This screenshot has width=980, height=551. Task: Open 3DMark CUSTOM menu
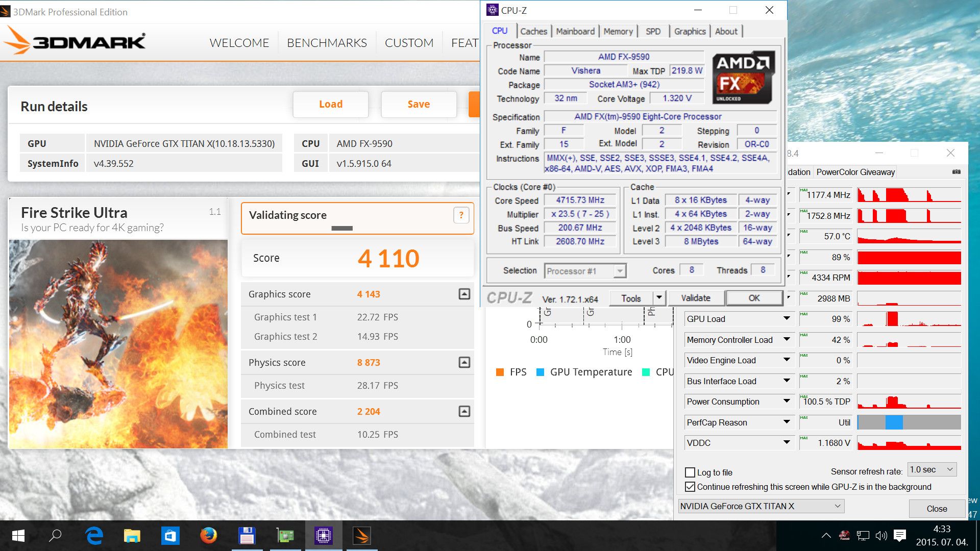click(409, 43)
